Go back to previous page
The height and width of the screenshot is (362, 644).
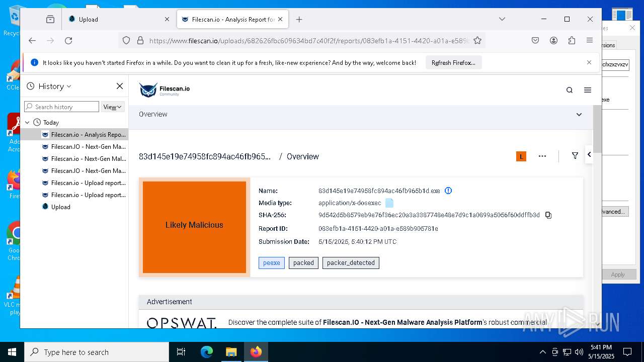tap(32, 41)
